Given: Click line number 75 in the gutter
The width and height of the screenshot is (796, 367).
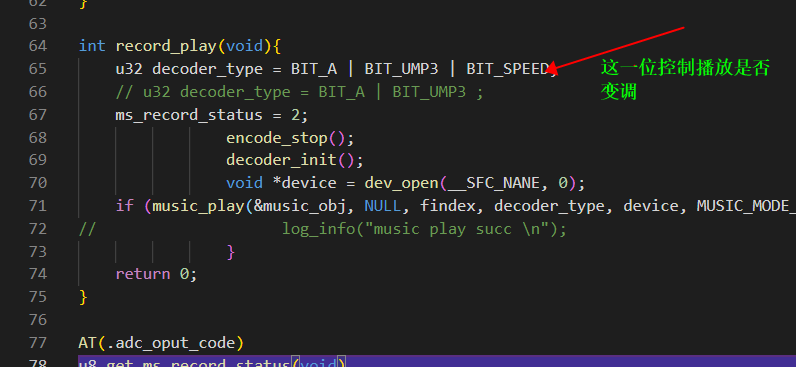Looking at the screenshot, I should (x=38, y=296).
